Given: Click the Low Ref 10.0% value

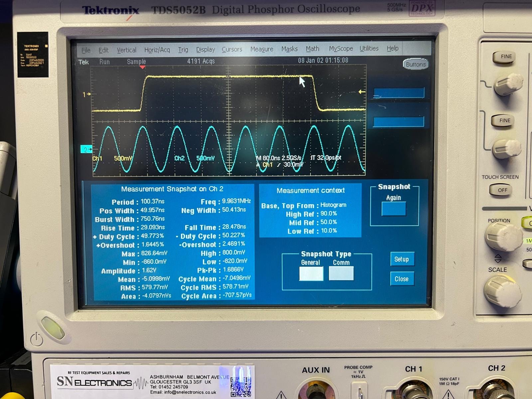Looking at the screenshot, I should click(329, 231).
